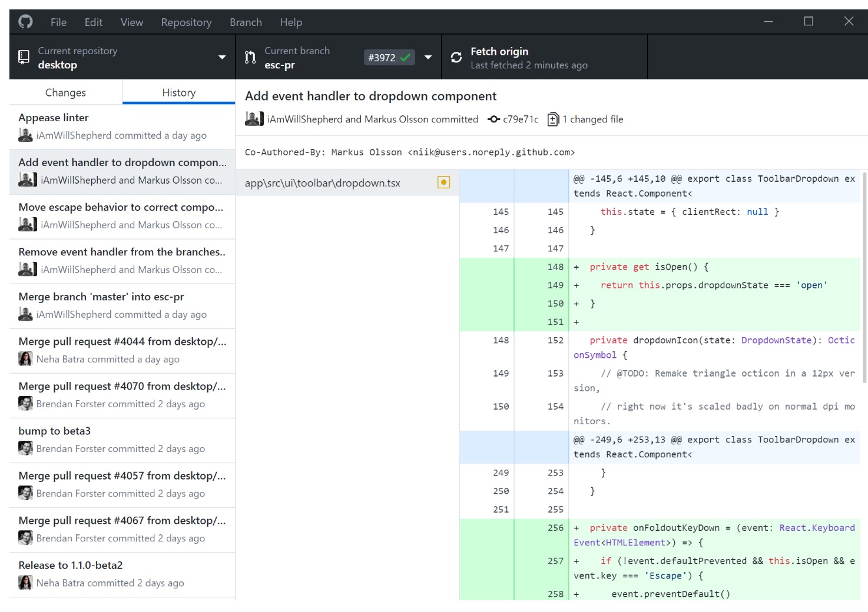Click the Fetch origin button
Screen dimensions: 868x612
(545, 57)
